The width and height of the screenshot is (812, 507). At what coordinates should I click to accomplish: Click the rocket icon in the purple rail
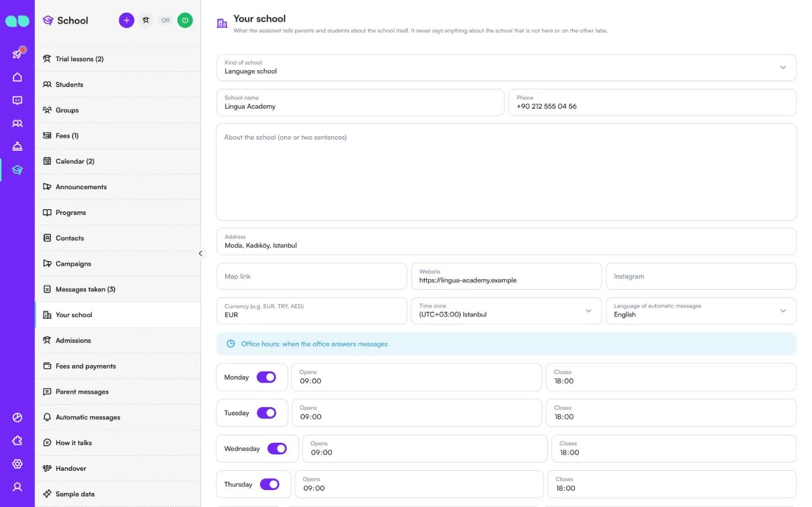click(x=18, y=54)
